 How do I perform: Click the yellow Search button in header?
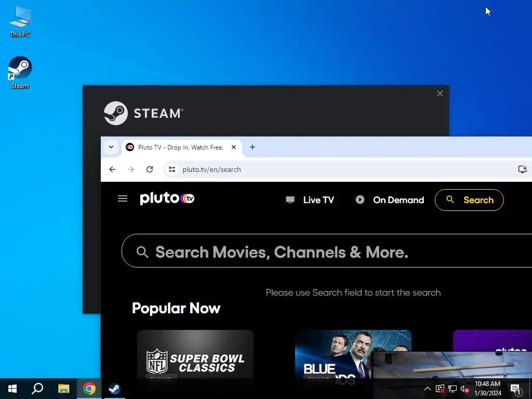point(469,200)
